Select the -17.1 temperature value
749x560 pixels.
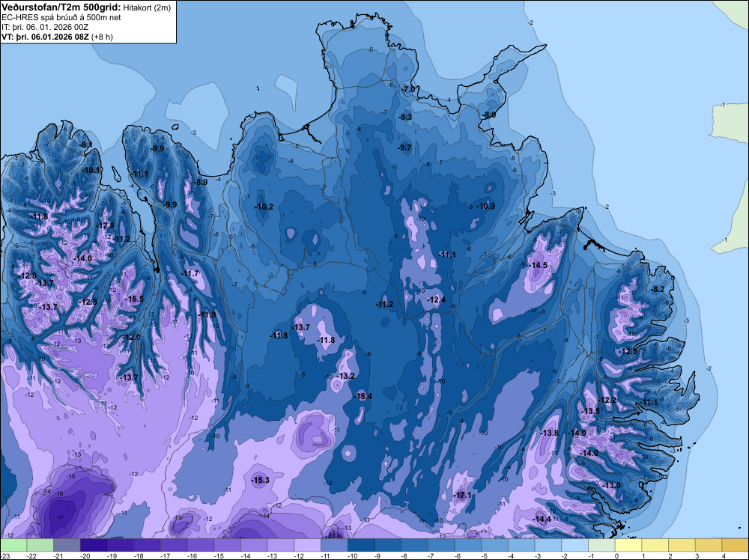pos(463,495)
